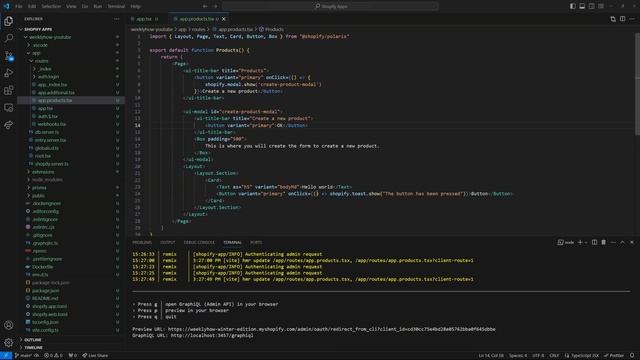This screenshot has width=640, height=360.
Task: Expand the extensions folder
Action: (43, 172)
